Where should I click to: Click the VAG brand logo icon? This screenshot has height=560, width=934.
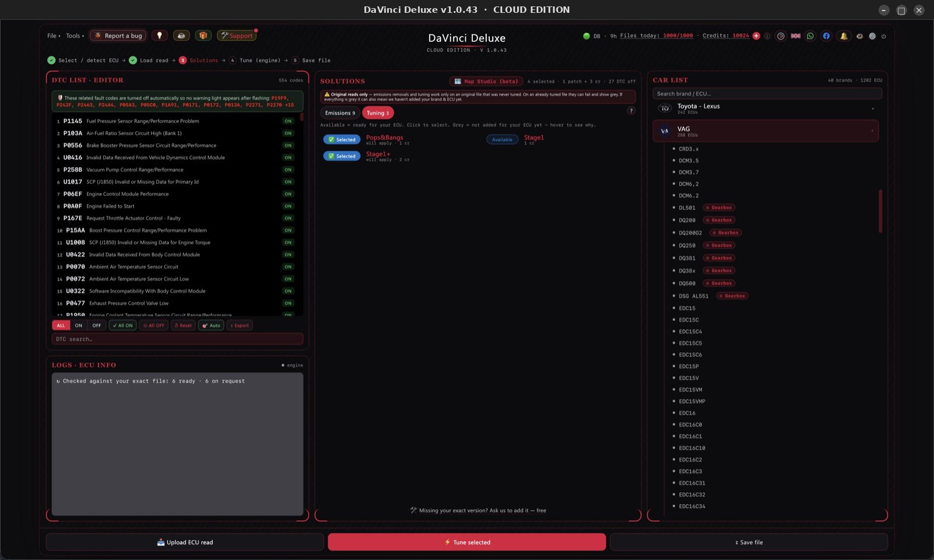coord(664,131)
